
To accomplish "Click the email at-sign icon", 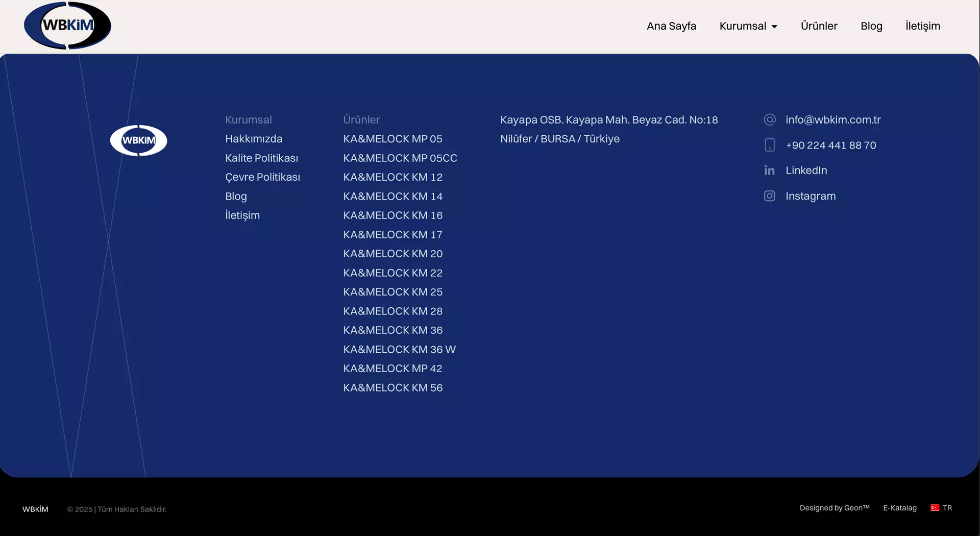I will coord(770,119).
